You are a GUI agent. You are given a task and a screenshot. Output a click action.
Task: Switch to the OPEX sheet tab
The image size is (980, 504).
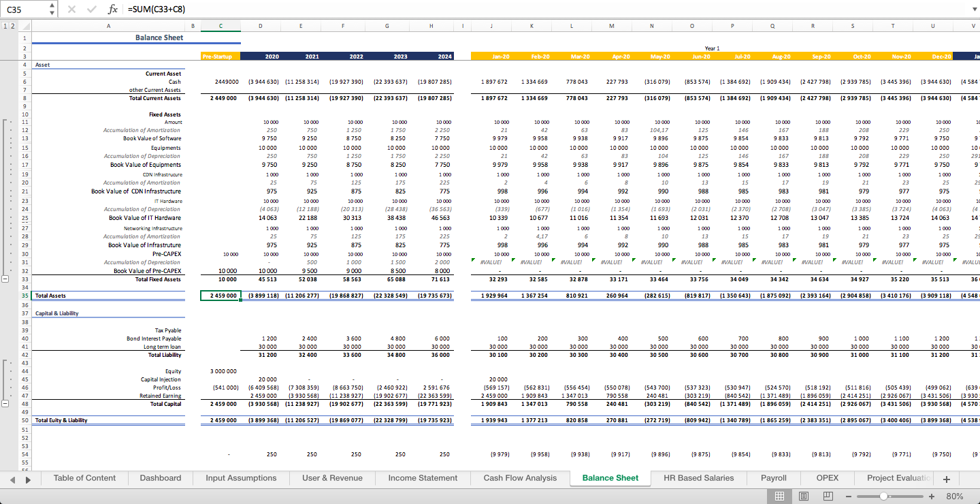828,478
